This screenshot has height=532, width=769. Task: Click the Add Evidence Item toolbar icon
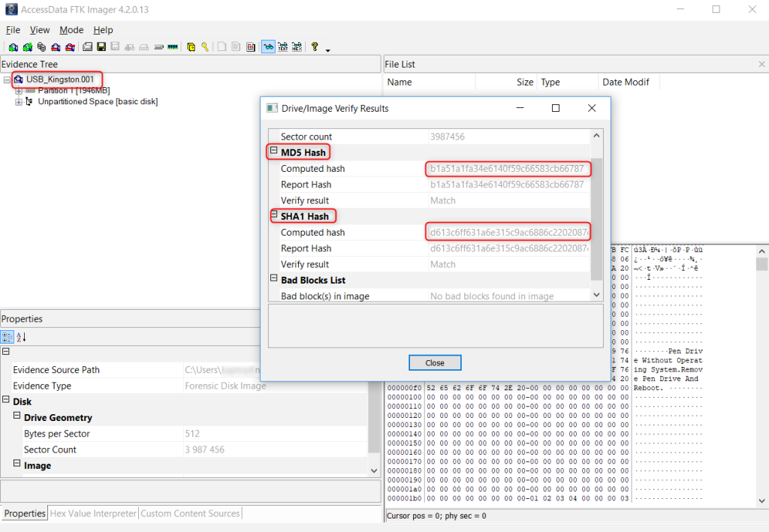coord(13,47)
